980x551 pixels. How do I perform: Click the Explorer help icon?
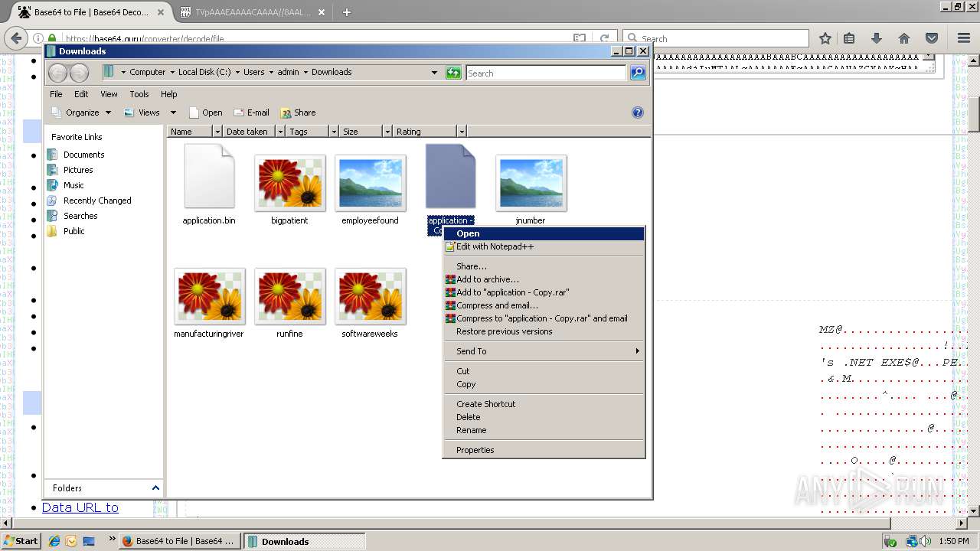(637, 112)
